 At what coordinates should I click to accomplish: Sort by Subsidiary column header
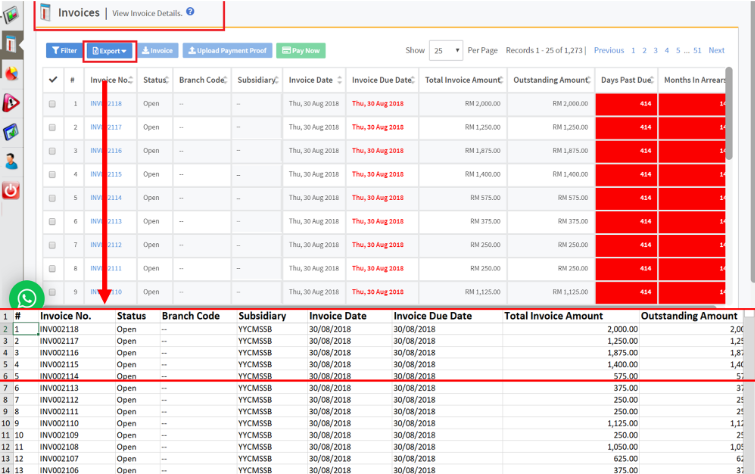click(257, 80)
